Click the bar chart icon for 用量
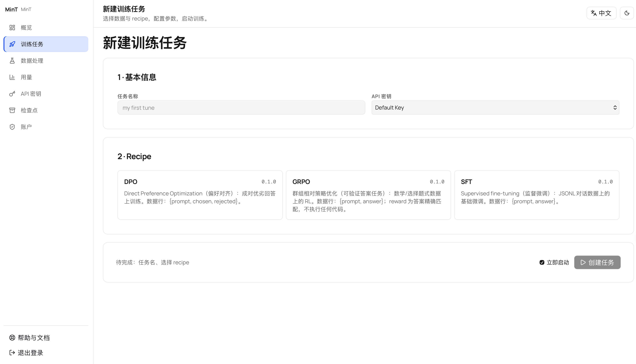 (x=12, y=77)
